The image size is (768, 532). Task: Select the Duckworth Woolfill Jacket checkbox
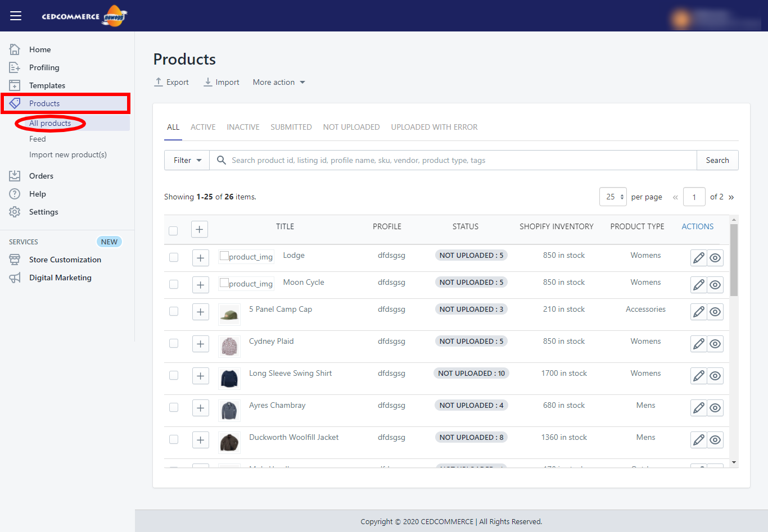pyautogui.click(x=174, y=439)
